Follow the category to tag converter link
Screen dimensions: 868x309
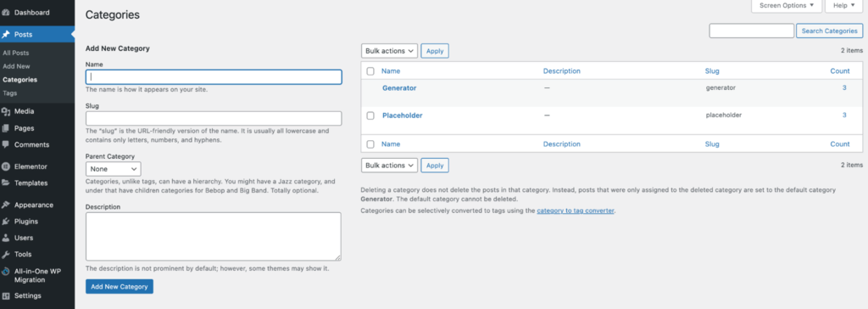tap(576, 211)
